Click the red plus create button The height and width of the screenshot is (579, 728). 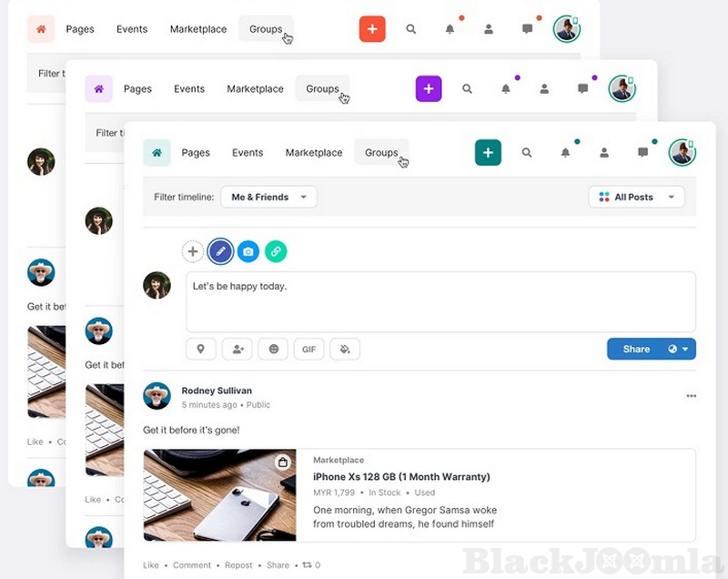pos(372,29)
